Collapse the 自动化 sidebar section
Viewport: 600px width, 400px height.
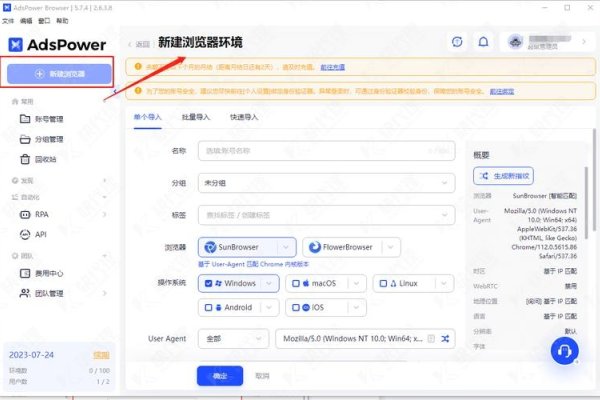coord(104,197)
